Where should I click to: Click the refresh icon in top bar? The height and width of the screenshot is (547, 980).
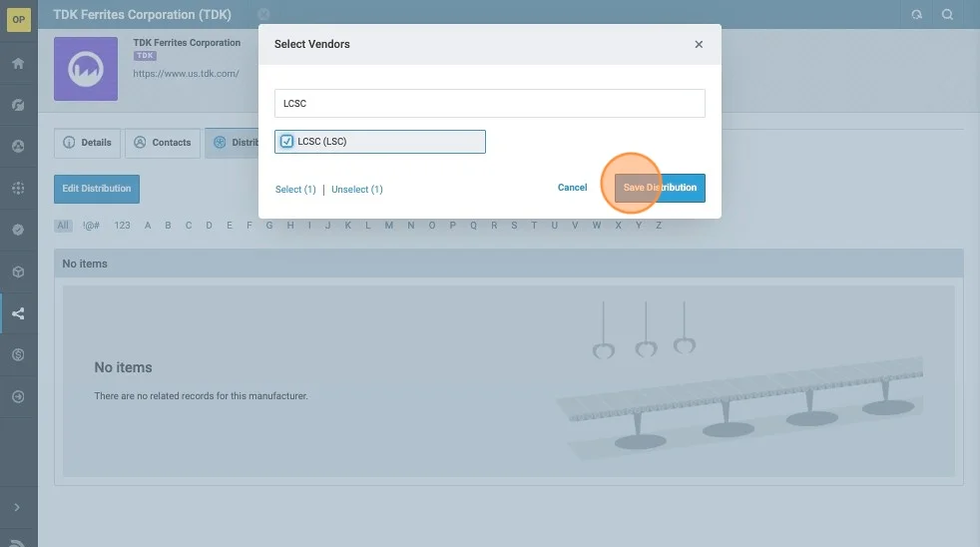click(916, 15)
